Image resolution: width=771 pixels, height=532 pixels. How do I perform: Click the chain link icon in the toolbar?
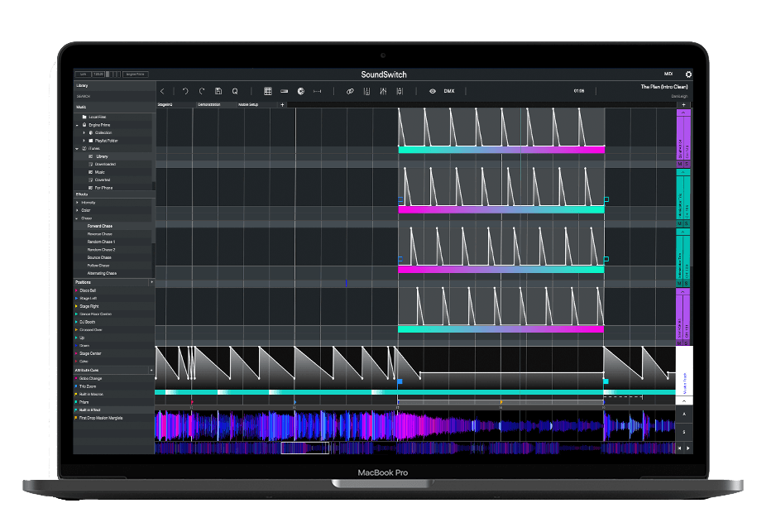(x=349, y=91)
